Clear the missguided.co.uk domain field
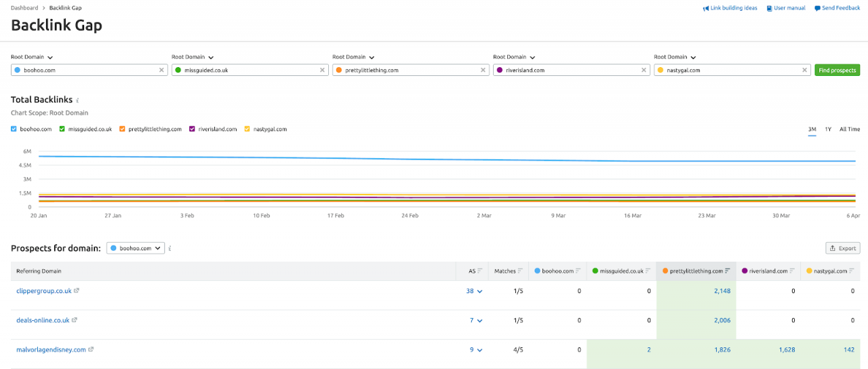868x369 pixels. pyautogui.click(x=322, y=70)
